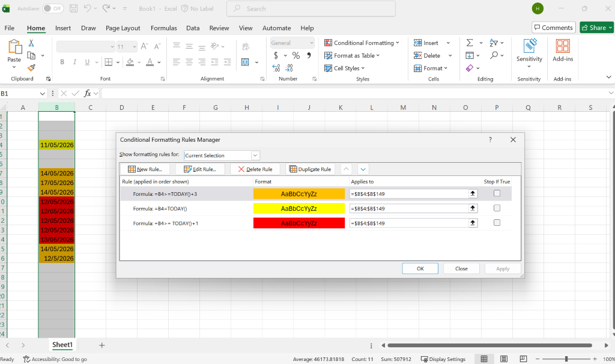Screen dimensions: 615x364
Task: Open the Number Format General dropdown
Action: pos(312,43)
